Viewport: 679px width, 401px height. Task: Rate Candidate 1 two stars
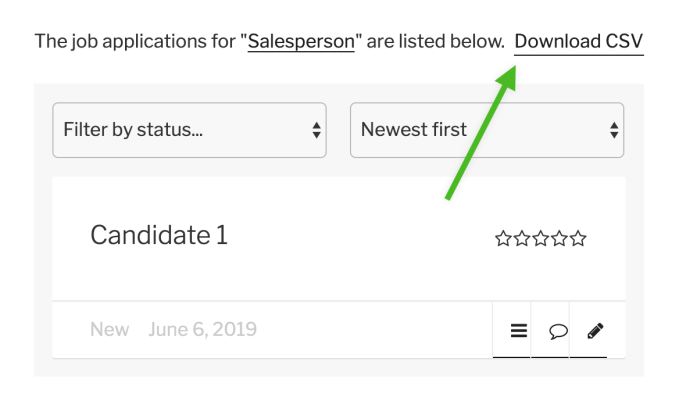click(x=522, y=238)
